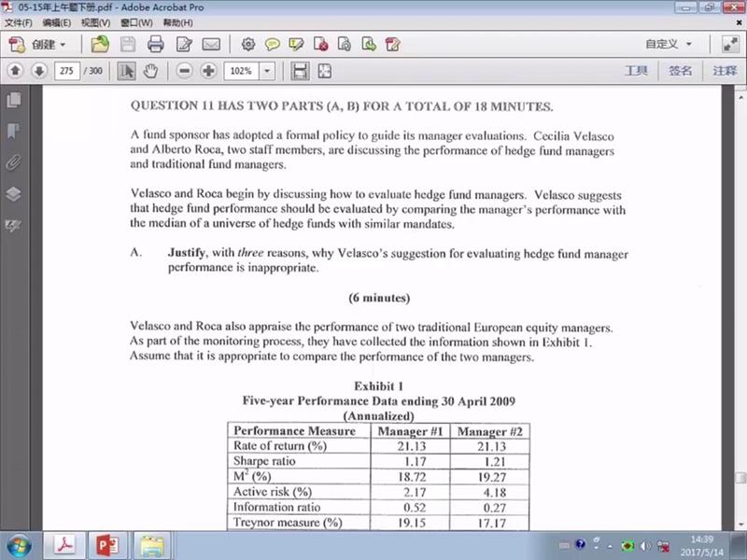
Task: Click the page number input field
Action: tap(67, 71)
